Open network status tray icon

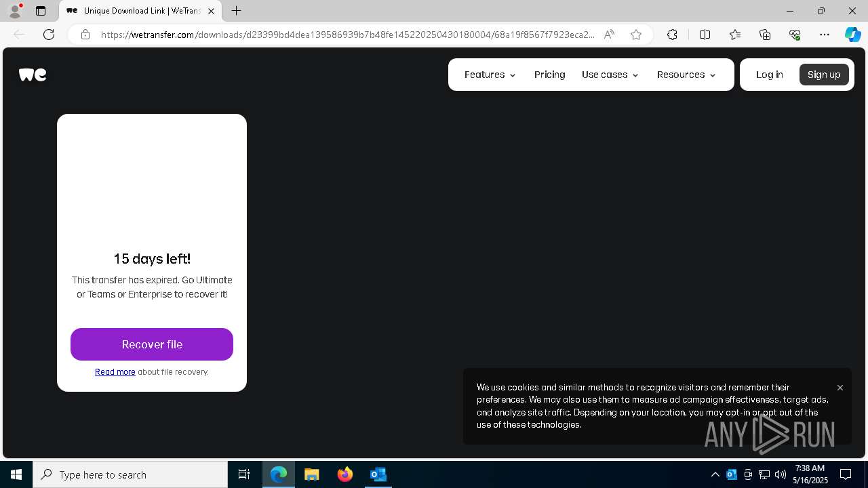click(x=764, y=474)
